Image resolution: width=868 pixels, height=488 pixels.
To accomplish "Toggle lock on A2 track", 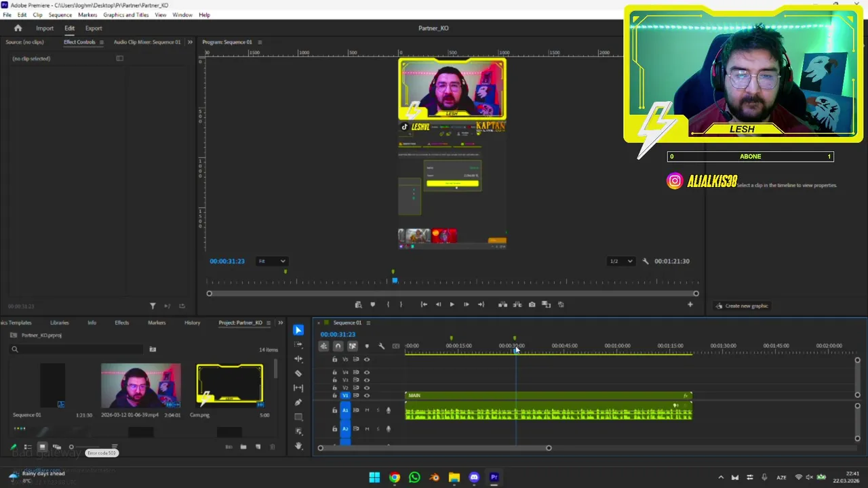I will pos(334,428).
